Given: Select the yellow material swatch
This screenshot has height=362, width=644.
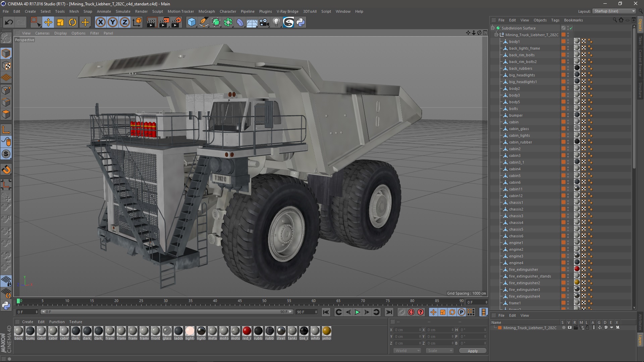Looking at the screenshot, I should (x=327, y=333).
